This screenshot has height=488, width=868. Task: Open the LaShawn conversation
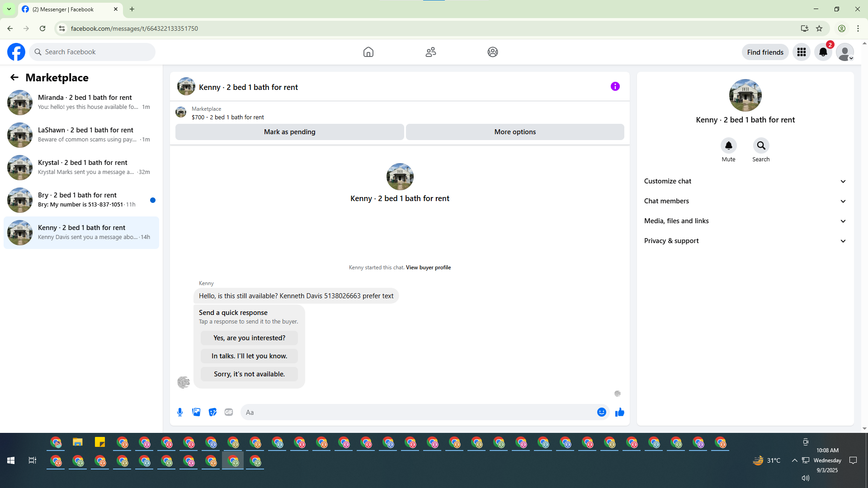point(81,135)
